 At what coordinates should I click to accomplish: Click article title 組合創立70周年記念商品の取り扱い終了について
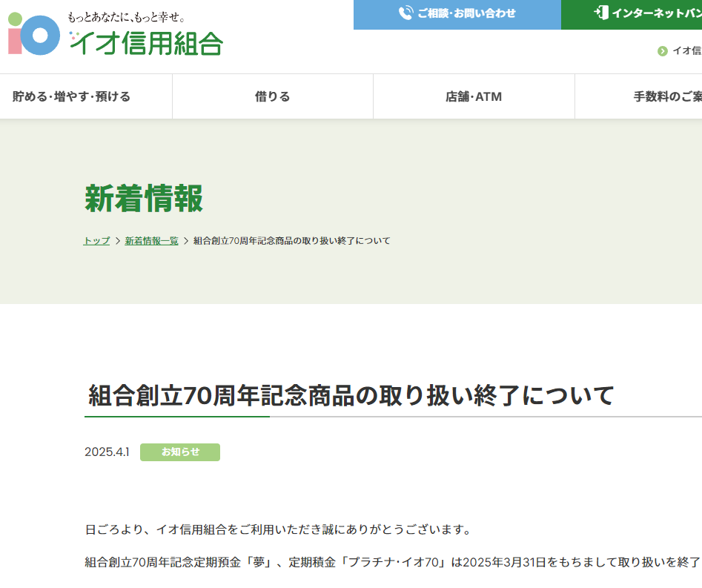click(351, 395)
